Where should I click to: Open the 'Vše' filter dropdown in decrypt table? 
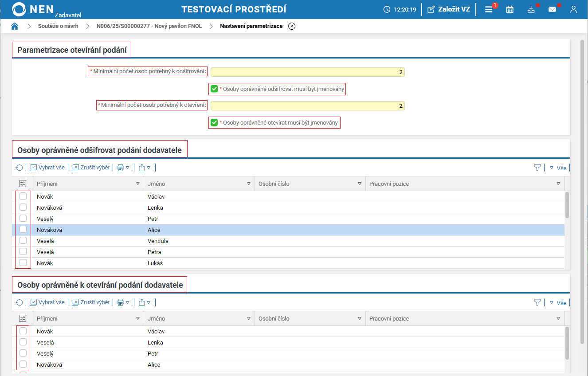(x=558, y=168)
